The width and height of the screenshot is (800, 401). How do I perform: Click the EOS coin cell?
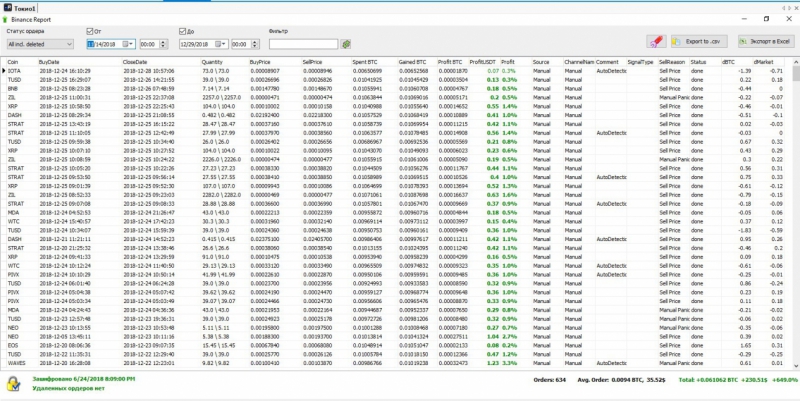pos(13,345)
